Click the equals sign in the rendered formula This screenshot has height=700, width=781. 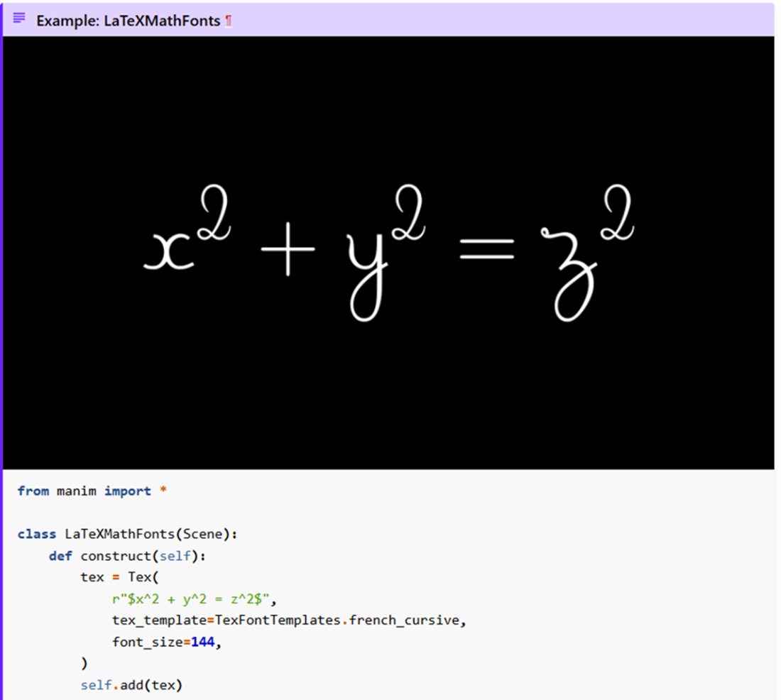click(486, 248)
